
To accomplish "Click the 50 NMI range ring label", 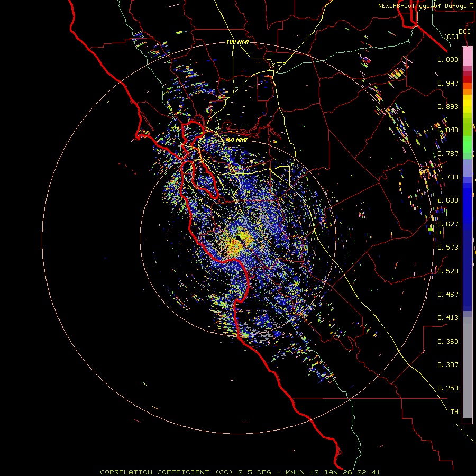I will 237,140.
